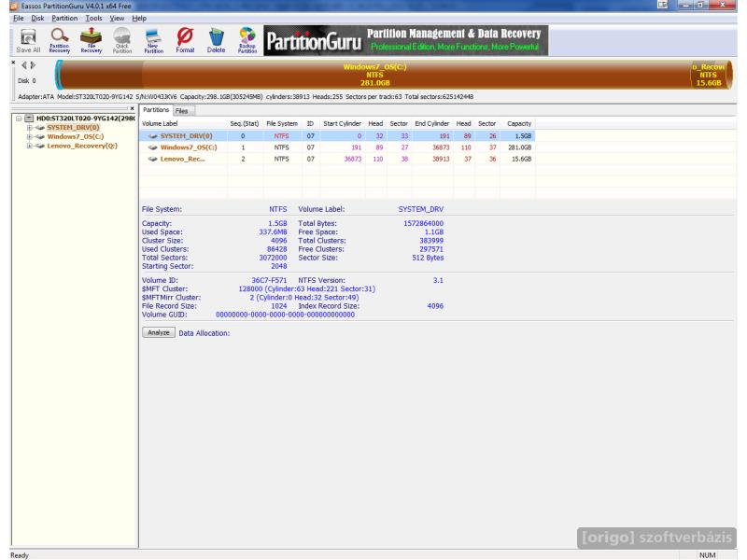Sort by File System column header
This screenshot has height=560, width=747.
pyautogui.click(x=282, y=123)
